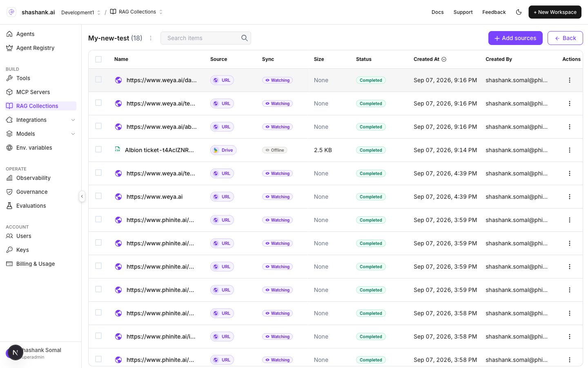Click the Tools wrench icon
Image resolution: width=588 pixels, height=368 pixels.
(x=9, y=78)
